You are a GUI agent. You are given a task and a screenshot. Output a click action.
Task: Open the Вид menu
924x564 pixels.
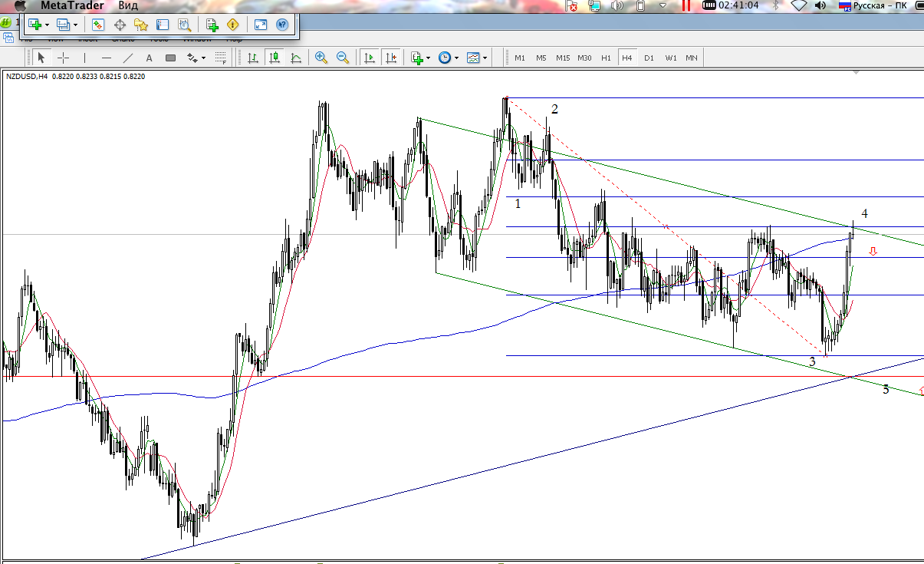coord(127,5)
